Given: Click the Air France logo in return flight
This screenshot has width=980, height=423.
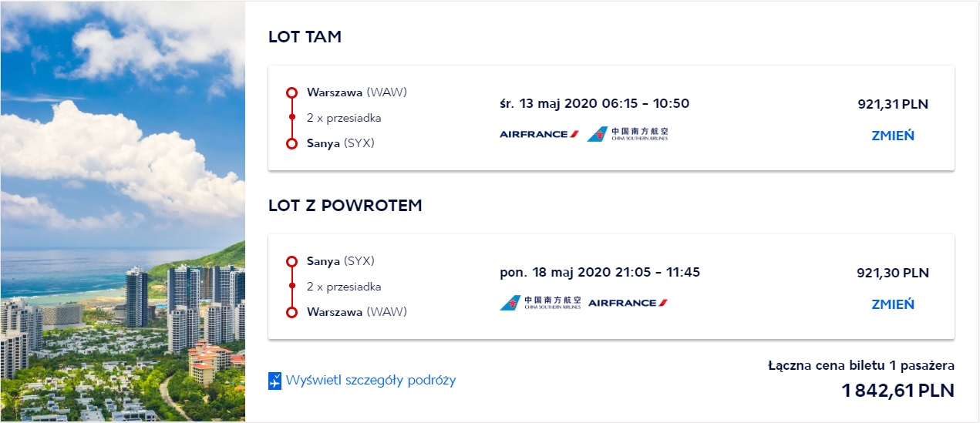Looking at the screenshot, I should [628, 303].
